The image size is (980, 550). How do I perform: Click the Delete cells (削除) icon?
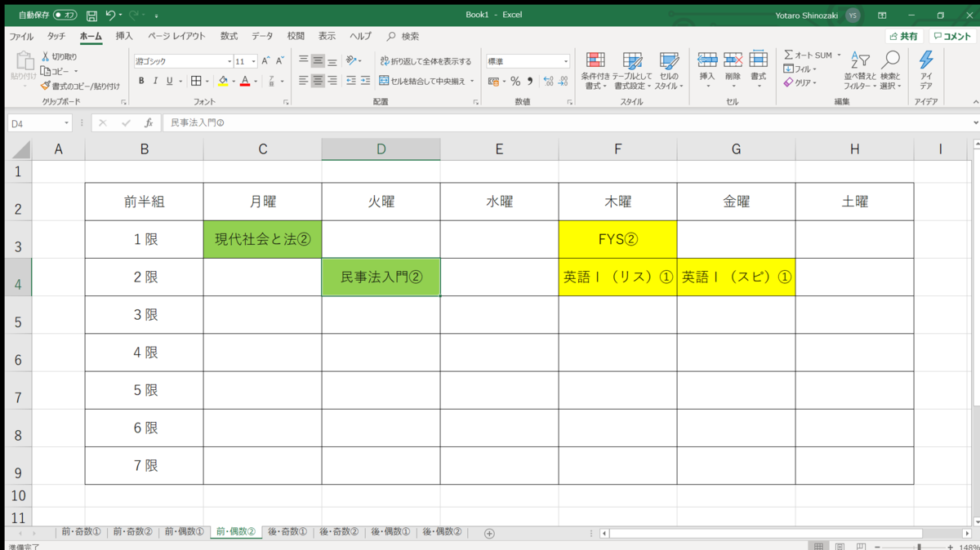733,60
